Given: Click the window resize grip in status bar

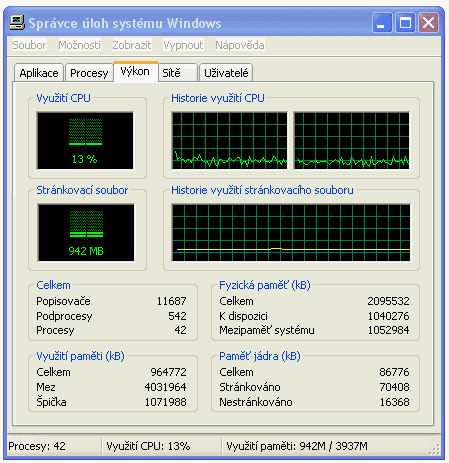Looking at the screenshot, I should [x=434, y=449].
